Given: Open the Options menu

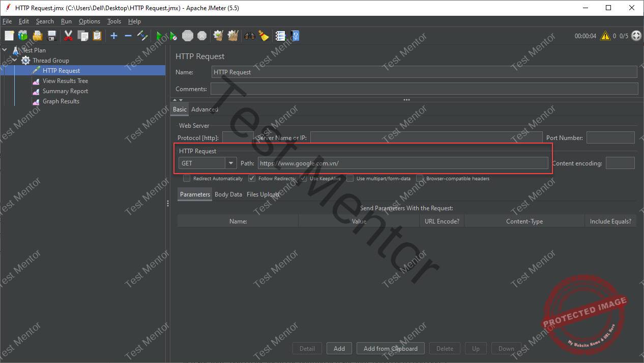Looking at the screenshot, I should coord(89,21).
